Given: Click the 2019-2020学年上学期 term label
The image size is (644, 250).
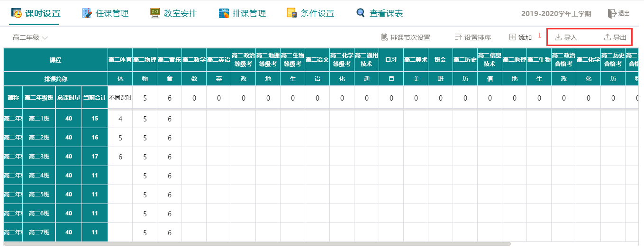Looking at the screenshot, I should pyautogui.click(x=556, y=14).
